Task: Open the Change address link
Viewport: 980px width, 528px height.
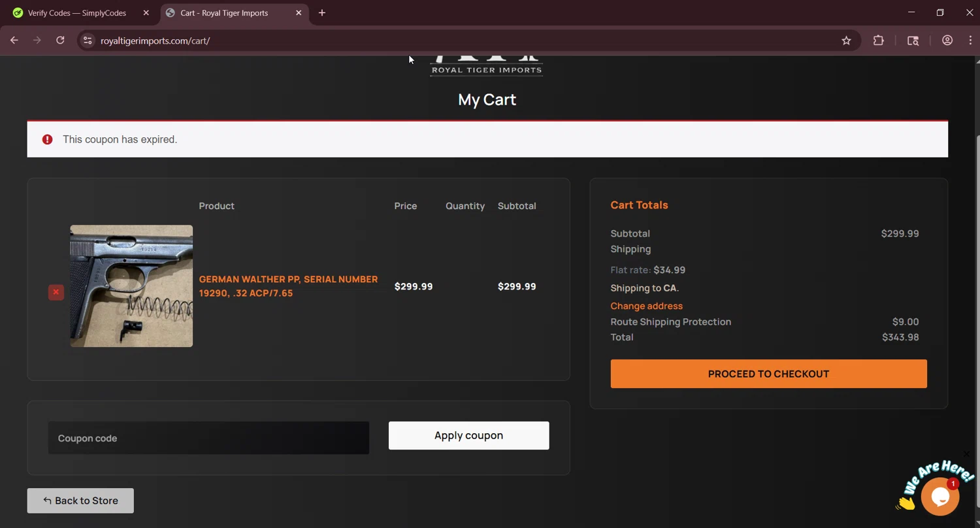Action: click(x=646, y=306)
